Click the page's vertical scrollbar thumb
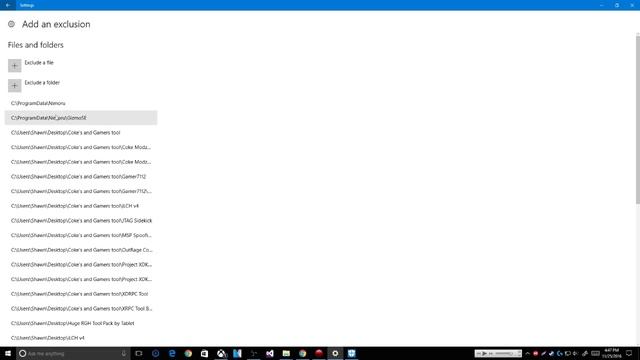The height and width of the screenshot is (360, 640). 638,119
